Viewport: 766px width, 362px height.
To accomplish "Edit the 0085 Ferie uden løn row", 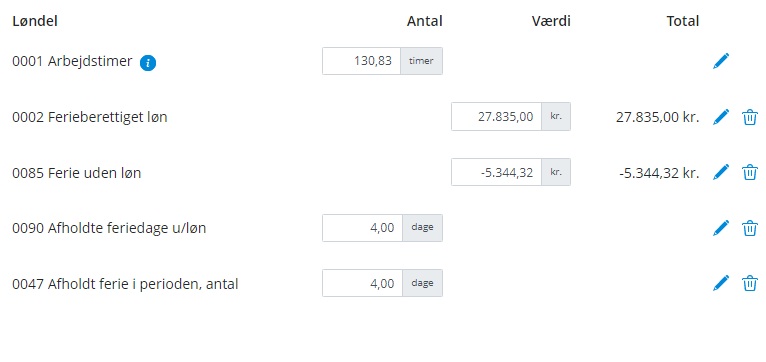I will [x=721, y=172].
